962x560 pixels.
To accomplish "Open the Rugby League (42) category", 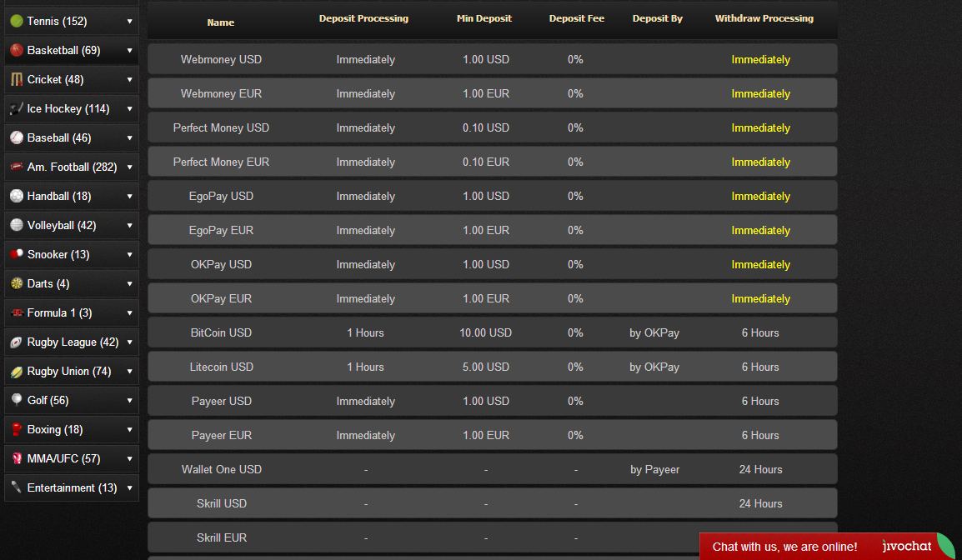I will pos(71,342).
